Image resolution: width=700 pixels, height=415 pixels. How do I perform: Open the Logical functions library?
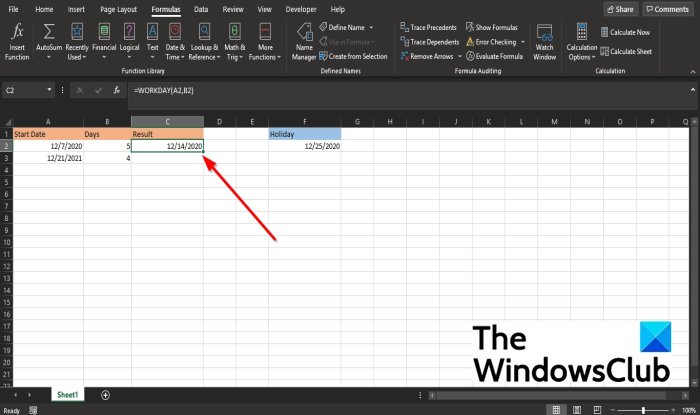click(129, 42)
